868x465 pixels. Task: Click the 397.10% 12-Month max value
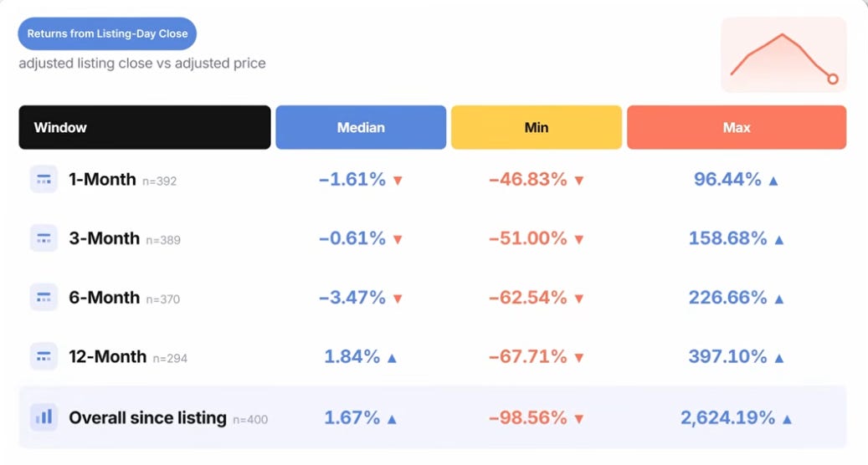tap(727, 356)
